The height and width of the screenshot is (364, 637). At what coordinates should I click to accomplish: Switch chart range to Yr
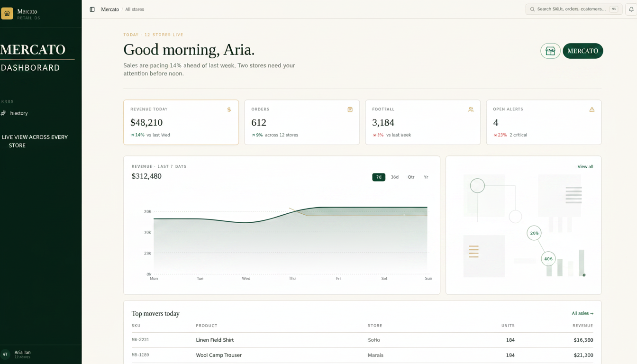tap(426, 177)
